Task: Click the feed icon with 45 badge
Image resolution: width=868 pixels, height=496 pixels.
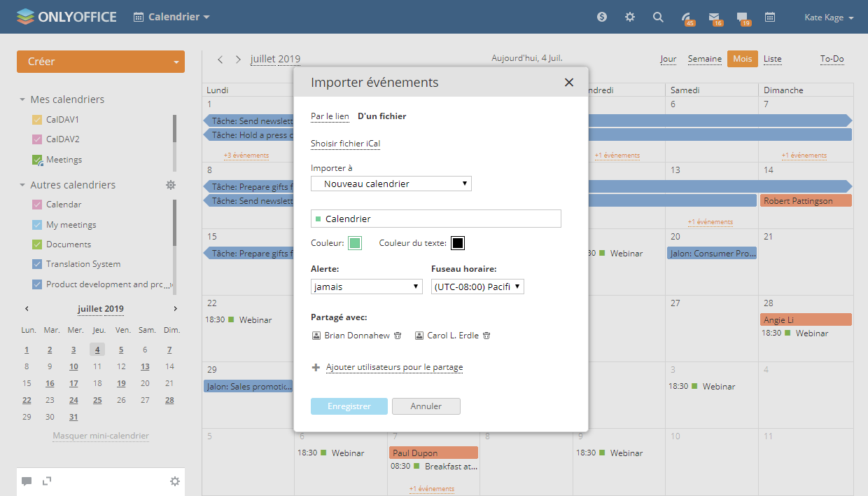Action: (687, 18)
